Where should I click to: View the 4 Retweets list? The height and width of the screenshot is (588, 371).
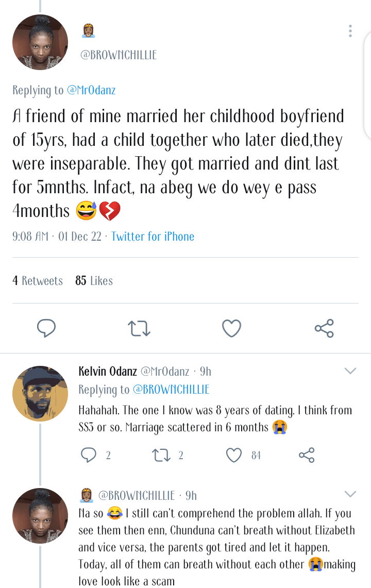(x=38, y=281)
